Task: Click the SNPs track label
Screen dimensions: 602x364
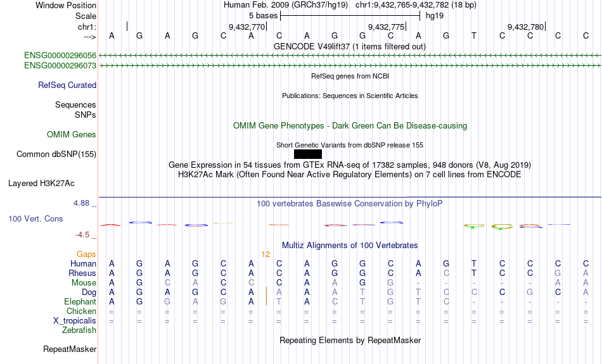Action: tap(86, 115)
